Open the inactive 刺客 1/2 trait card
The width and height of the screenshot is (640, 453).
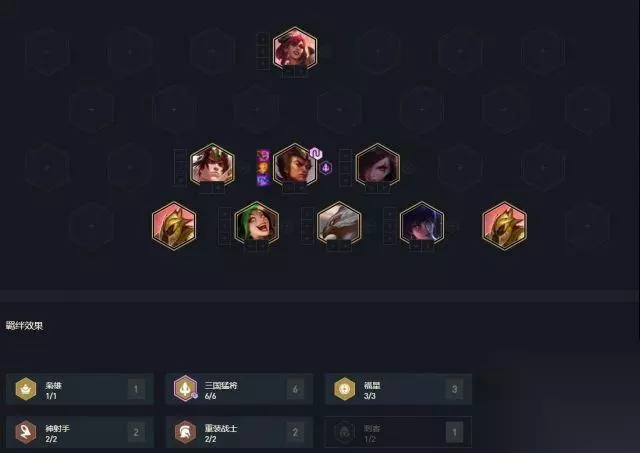pyautogui.click(x=398, y=432)
